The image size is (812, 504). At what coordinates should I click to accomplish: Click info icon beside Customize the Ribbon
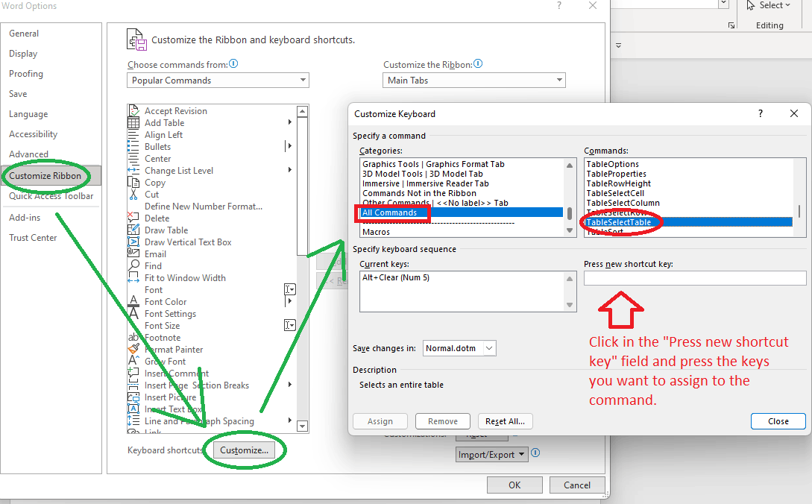[x=478, y=63]
